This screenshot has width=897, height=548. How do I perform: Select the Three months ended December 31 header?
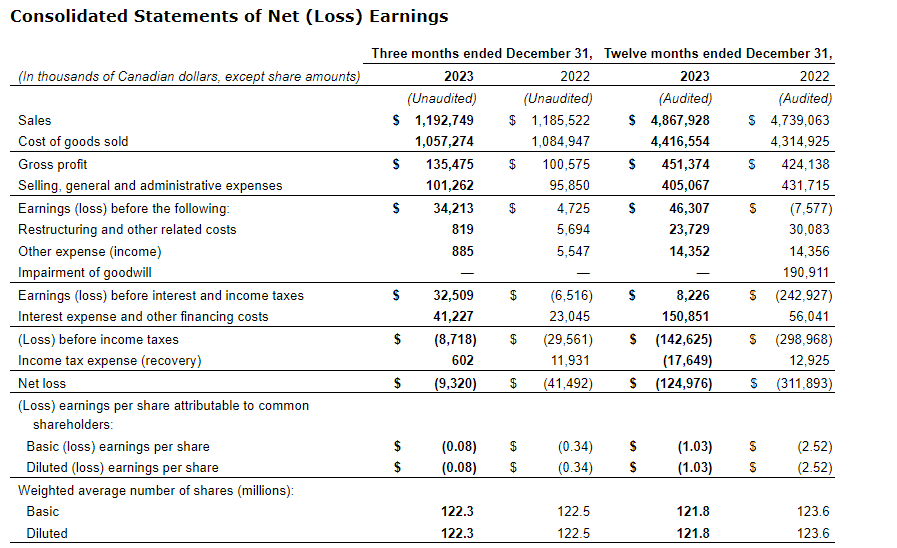(482, 53)
